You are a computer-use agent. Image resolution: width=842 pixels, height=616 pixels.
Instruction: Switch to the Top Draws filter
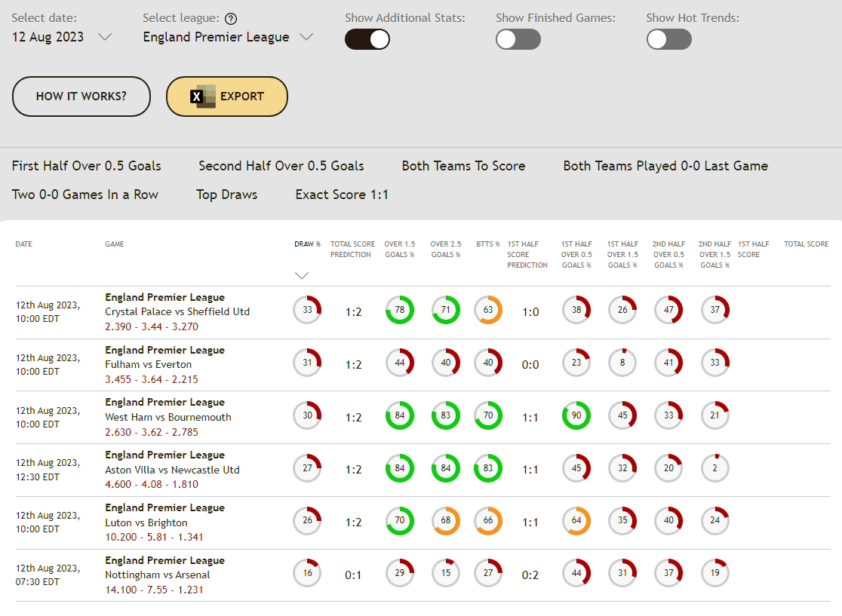226,195
